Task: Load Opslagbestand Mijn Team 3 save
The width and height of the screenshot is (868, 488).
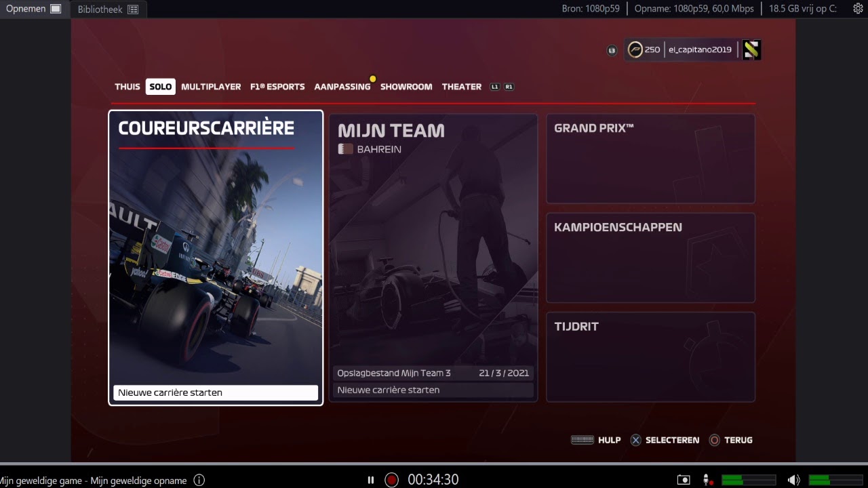Action: click(x=433, y=373)
